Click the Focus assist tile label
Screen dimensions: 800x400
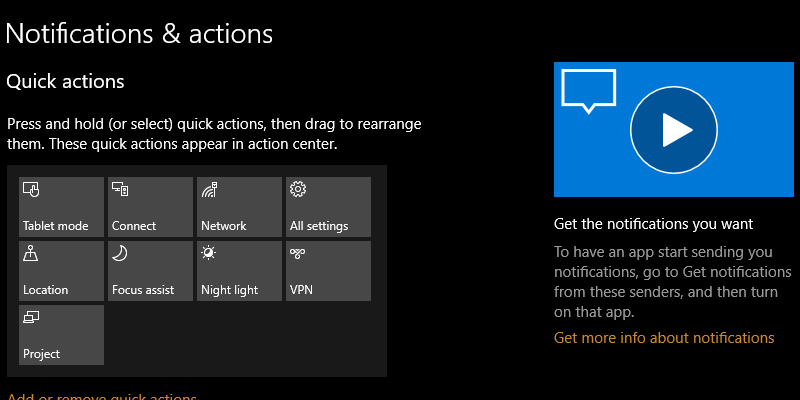coord(143,290)
